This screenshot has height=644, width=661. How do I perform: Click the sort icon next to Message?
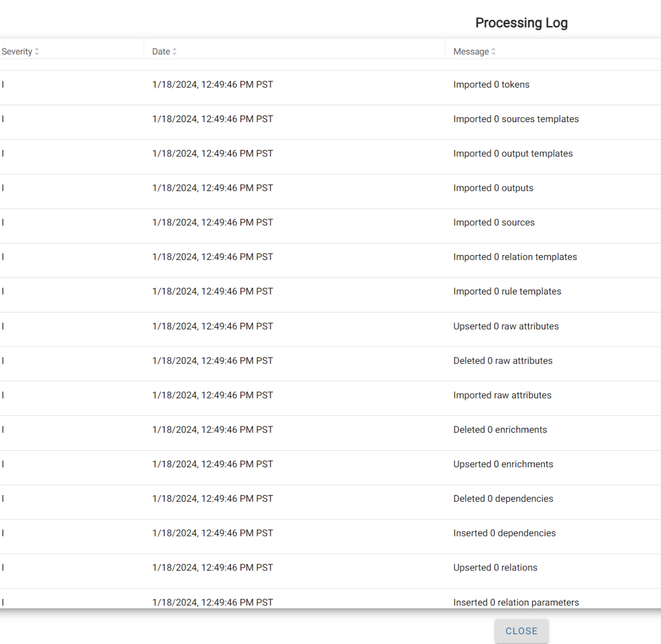[x=493, y=52]
